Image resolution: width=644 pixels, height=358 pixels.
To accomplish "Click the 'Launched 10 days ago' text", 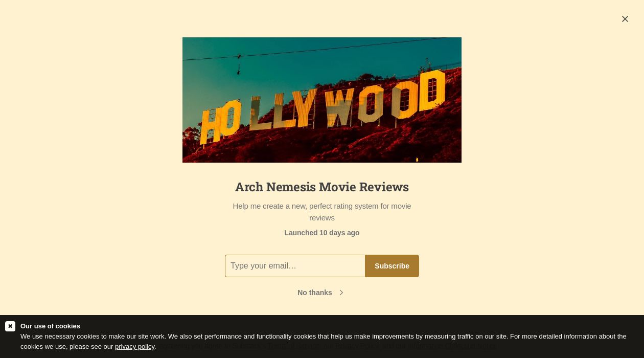I will click(322, 233).
